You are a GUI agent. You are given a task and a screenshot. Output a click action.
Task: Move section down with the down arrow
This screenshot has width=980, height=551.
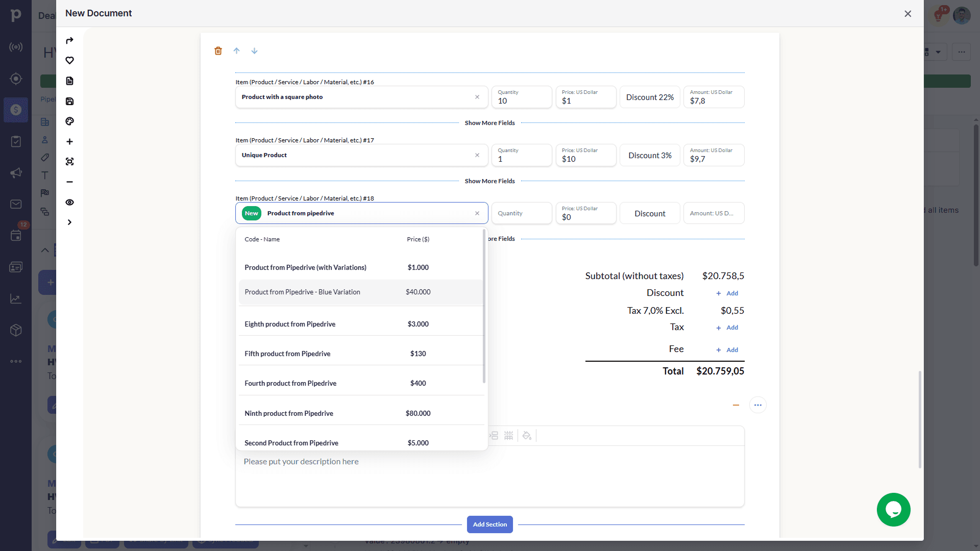254,51
